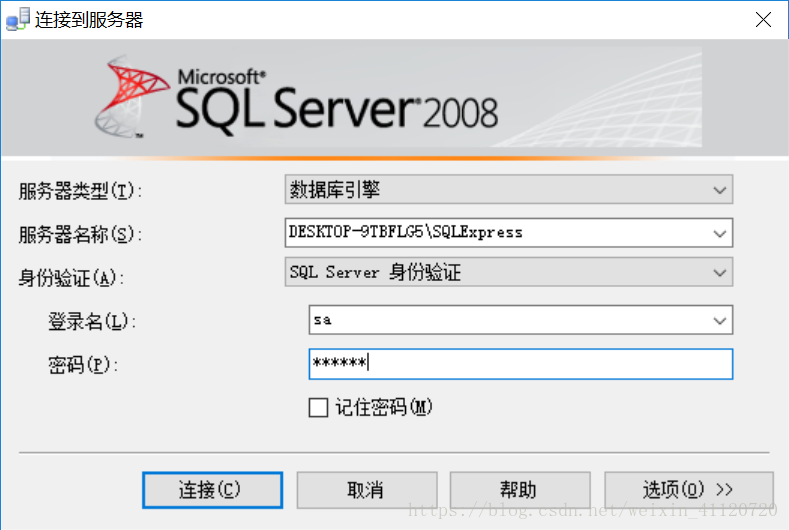The image size is (789, 530).
Task: Expand options with 选项(O) >> button
Action: (x=689, y=490)
